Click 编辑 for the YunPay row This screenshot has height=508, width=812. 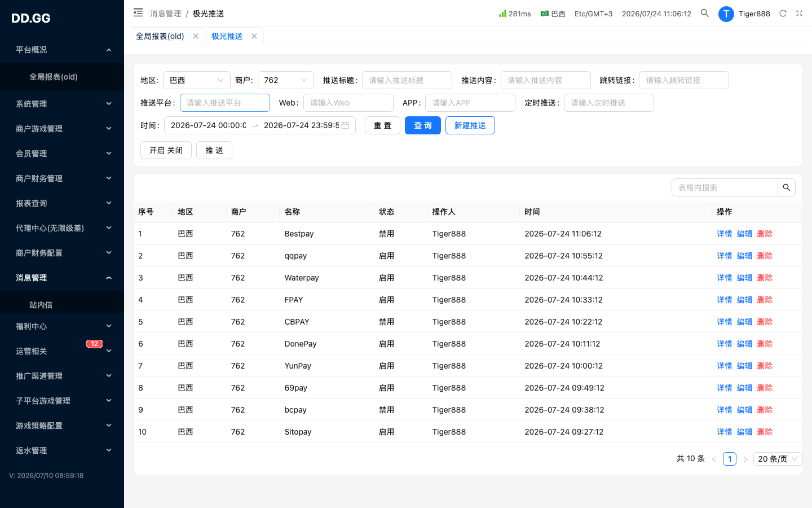click(745, 366)
